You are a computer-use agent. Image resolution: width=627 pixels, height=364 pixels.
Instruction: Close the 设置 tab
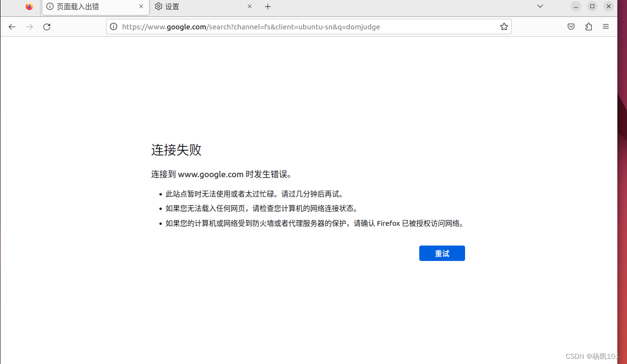pyautogui.click(x=250, y=7)
